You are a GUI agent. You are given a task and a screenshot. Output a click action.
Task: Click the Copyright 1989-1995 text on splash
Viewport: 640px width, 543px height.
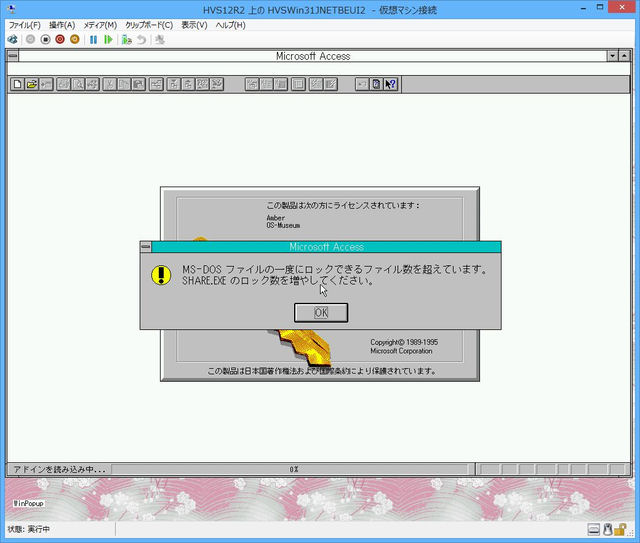pos(404,342)
